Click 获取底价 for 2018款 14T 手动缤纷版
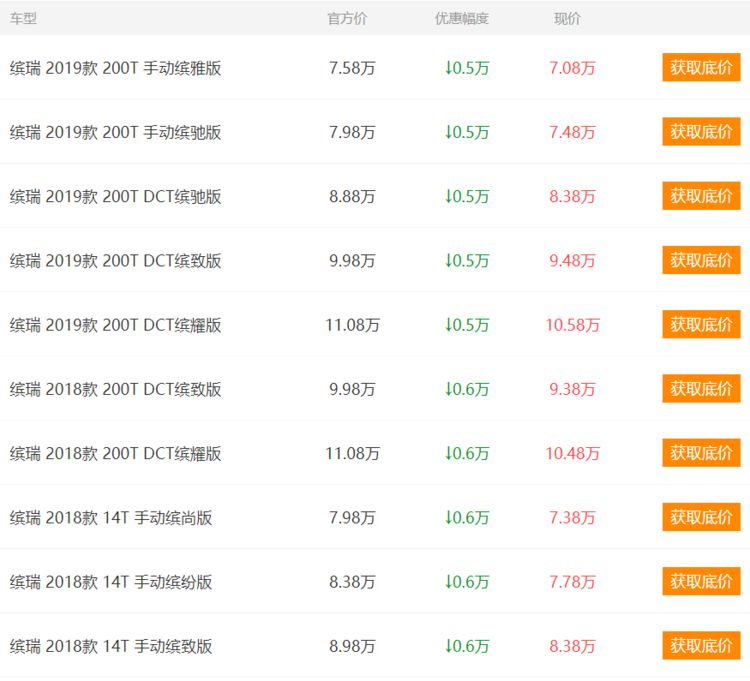Image resolution: width=750 pixels, height=681 pixels. [701, 581]
